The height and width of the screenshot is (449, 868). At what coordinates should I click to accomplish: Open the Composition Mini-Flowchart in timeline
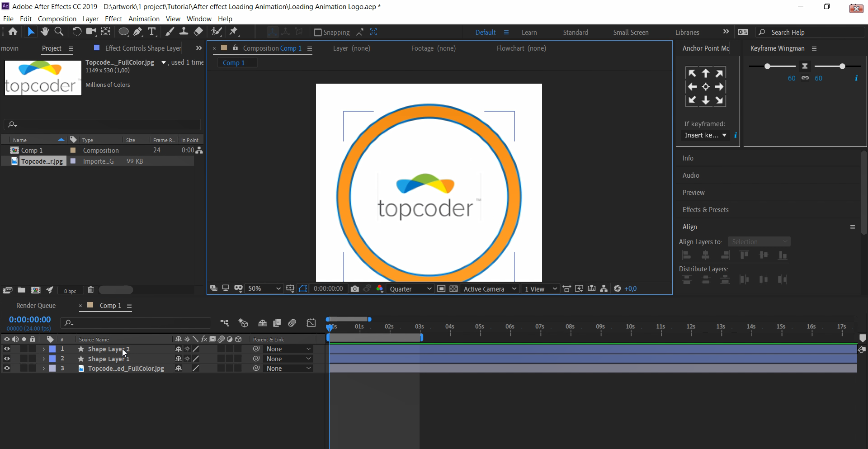click(x=224, y=323)
